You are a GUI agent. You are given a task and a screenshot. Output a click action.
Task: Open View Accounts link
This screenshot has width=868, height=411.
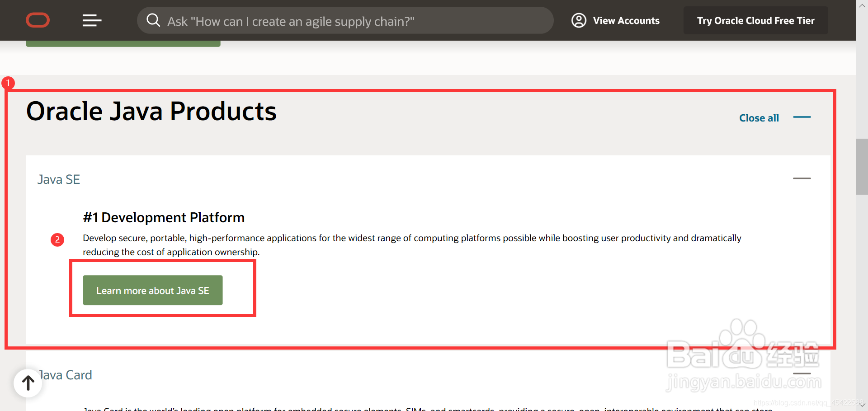[x=626, y=21]
